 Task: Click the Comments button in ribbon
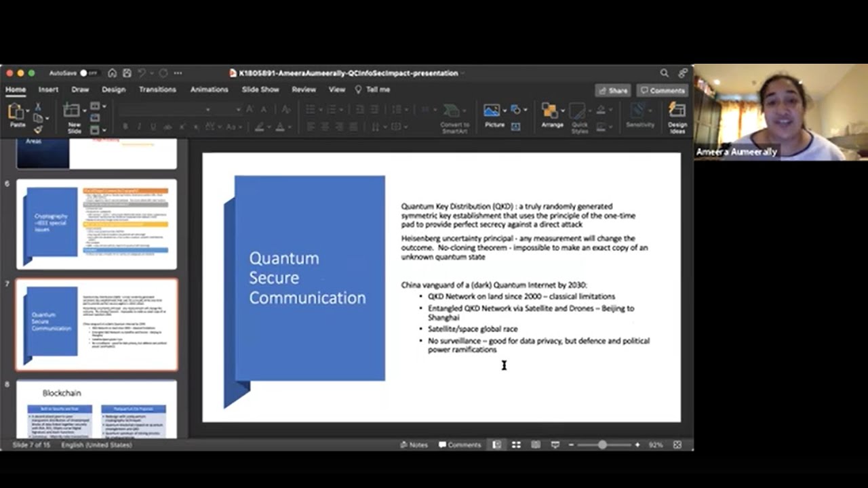(x=663, y=90)
